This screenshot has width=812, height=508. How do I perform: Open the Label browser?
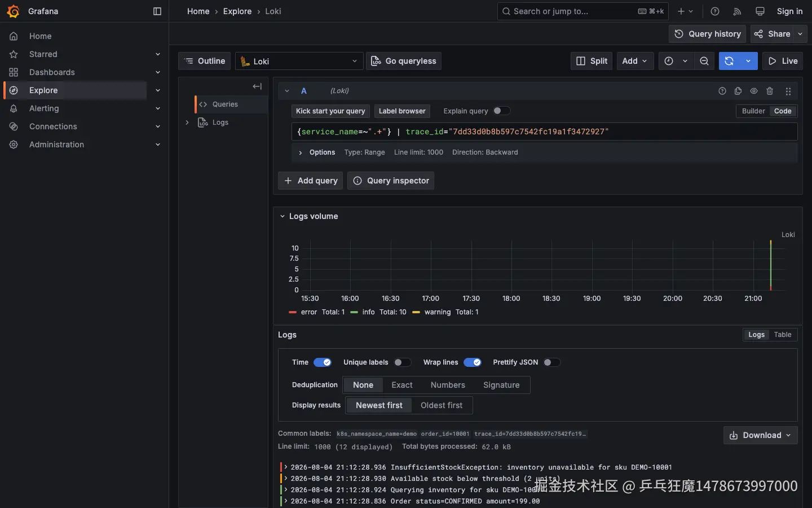coord(402,111)
